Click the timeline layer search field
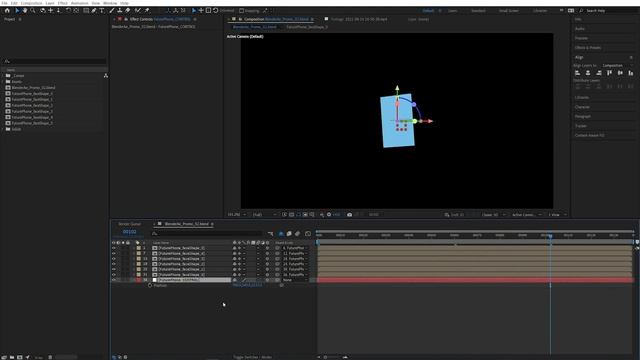 pos(207,233)
